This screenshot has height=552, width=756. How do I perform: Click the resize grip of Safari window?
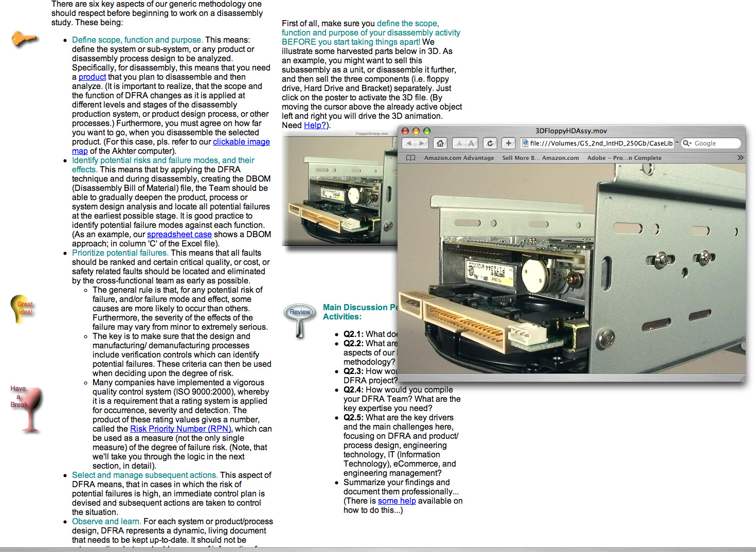point(742,378)
